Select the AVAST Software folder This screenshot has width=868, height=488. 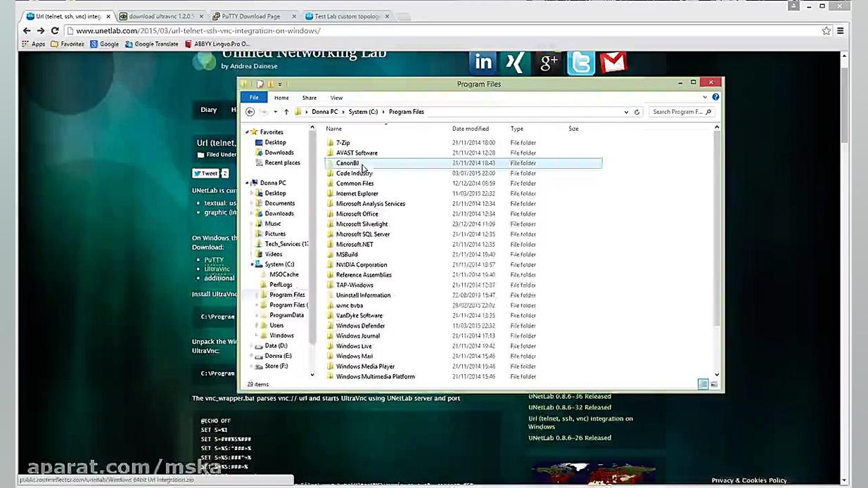pos(357,153)
